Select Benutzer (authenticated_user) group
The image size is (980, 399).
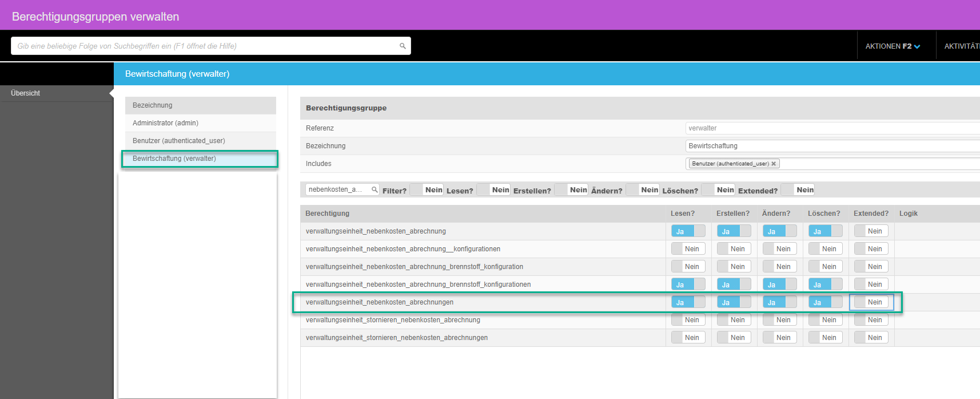(x=178, y=141)
